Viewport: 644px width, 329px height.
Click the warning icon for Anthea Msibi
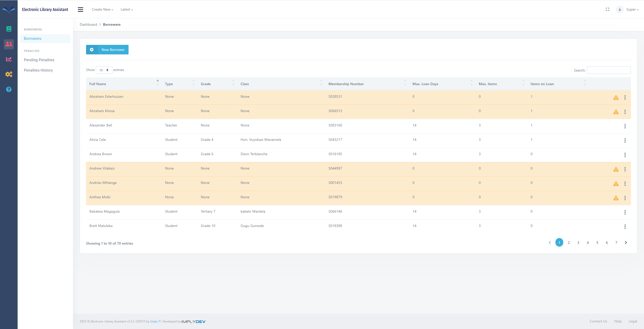point(616,198)
